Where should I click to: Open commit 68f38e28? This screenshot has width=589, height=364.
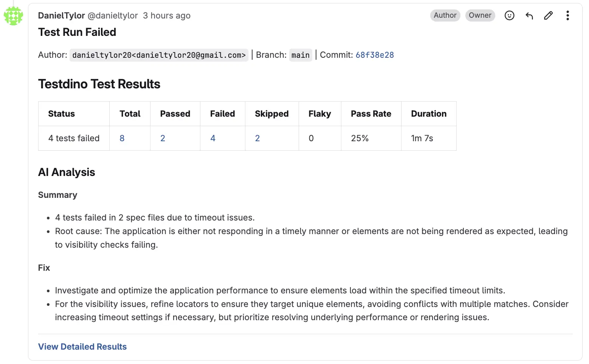click(x=374, y=55)
